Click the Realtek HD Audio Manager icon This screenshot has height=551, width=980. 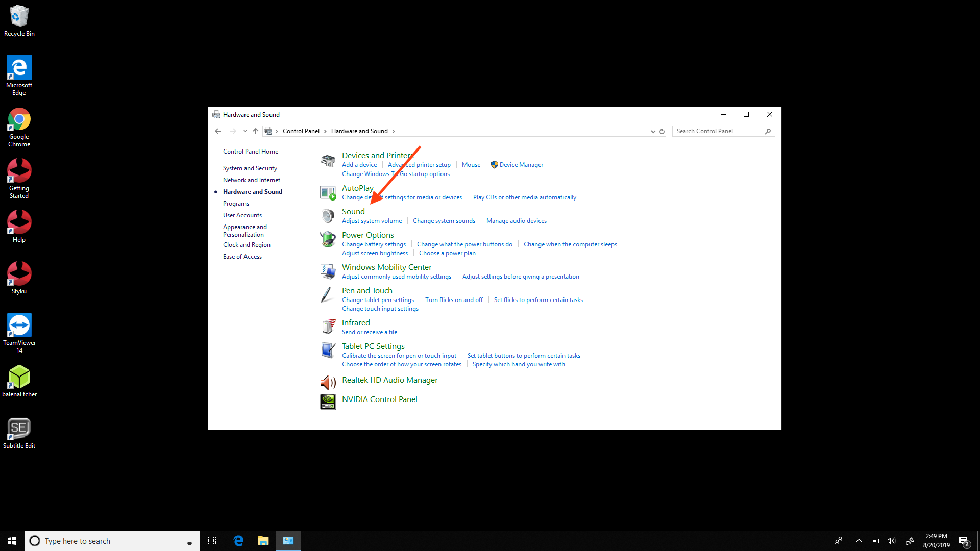(x=328, y=382)
